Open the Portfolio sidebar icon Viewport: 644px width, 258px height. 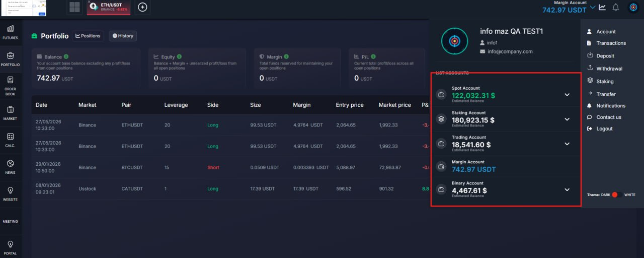pyautogui.click(x=10, y=59)
